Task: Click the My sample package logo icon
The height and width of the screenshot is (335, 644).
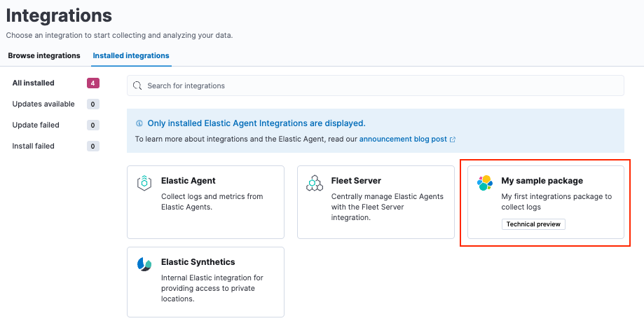Action: tap(485, 184)
